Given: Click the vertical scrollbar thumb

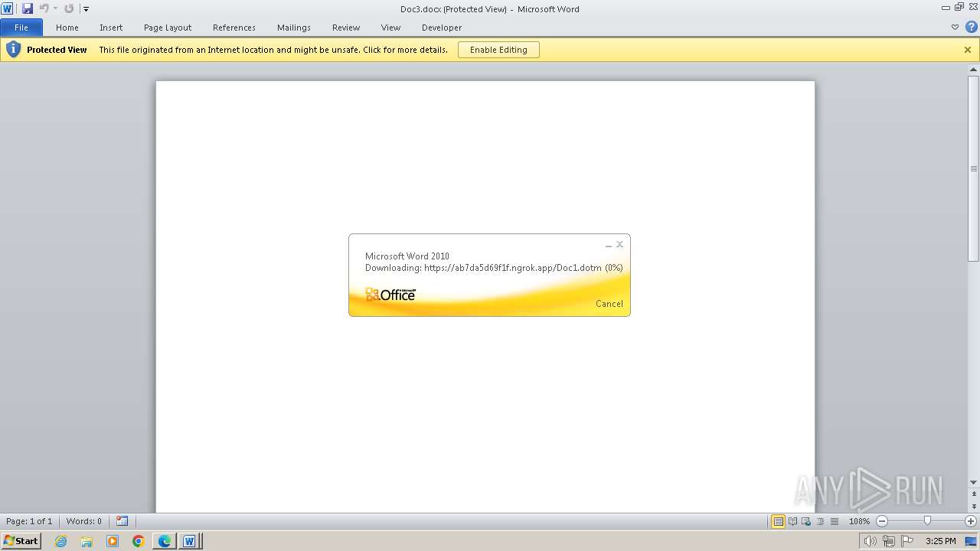Looking at the screenshot, I should pyautogui.click(x=974, y=168).
